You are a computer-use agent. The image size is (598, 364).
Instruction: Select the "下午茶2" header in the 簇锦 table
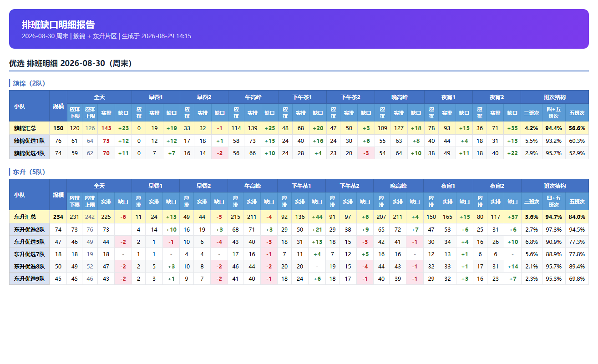[x=350, y=97]
